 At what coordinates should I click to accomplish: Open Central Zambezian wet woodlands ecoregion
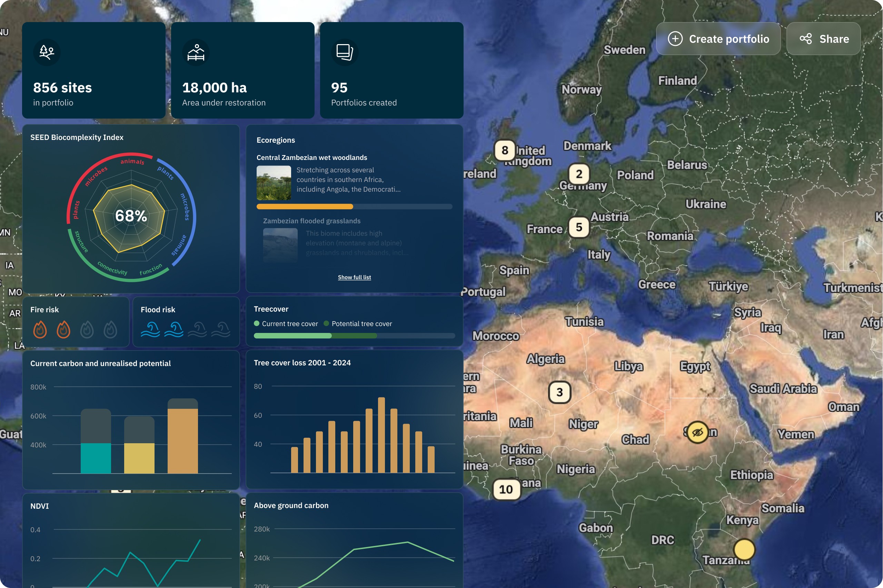coord(311,158)
